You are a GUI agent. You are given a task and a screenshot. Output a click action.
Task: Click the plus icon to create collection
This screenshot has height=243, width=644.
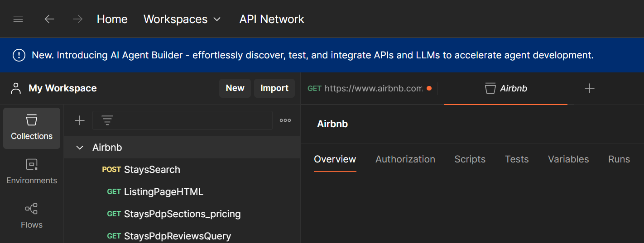pos(80,120)
